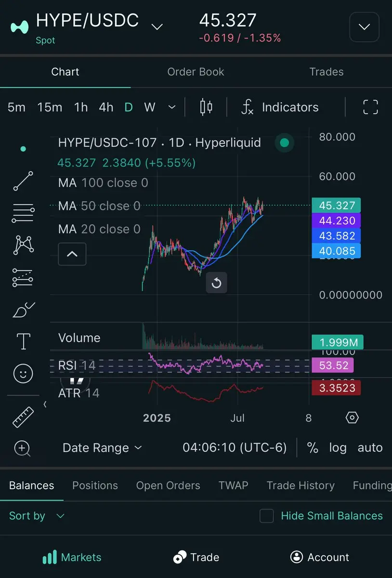Switch to the Order Book tab
Viewport: 392px width, 578px height.
pos(196,72)
